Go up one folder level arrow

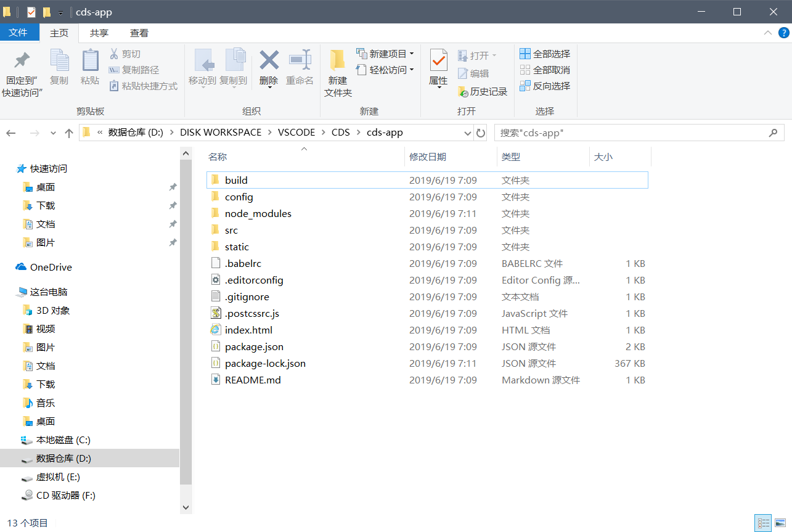[69, 133]
